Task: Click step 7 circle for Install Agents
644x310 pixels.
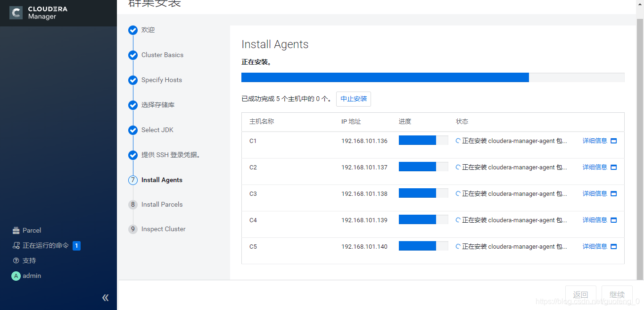Action: pos(133,180)
